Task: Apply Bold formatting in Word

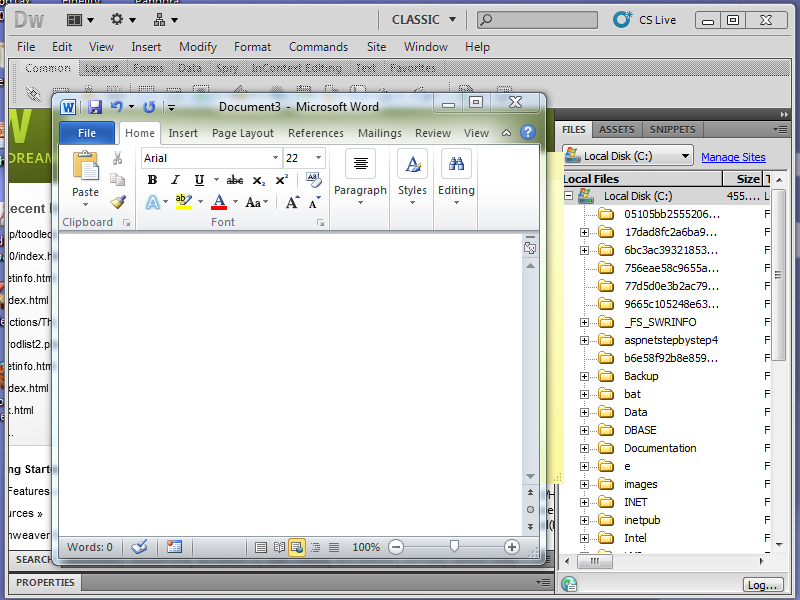Action: click(152, 180)
